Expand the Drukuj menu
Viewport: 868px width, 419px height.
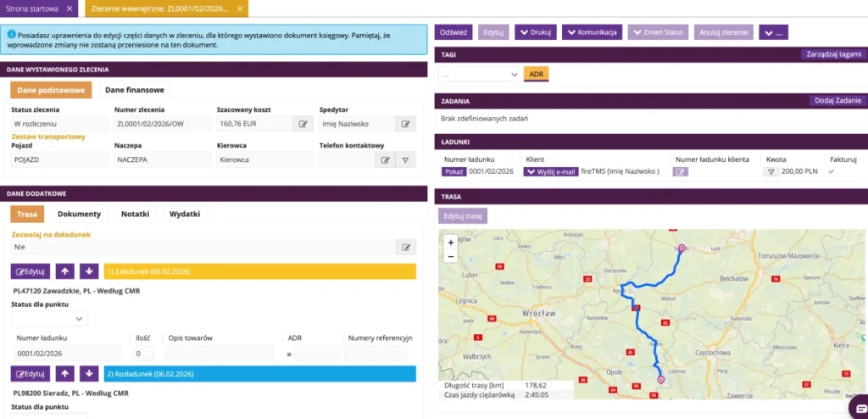tap(536, 32)
